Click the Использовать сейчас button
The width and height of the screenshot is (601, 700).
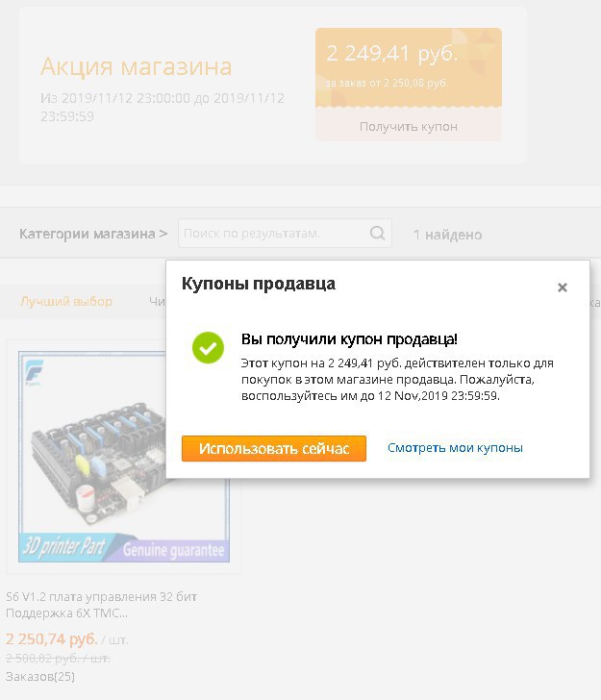[x=274, y=448]
